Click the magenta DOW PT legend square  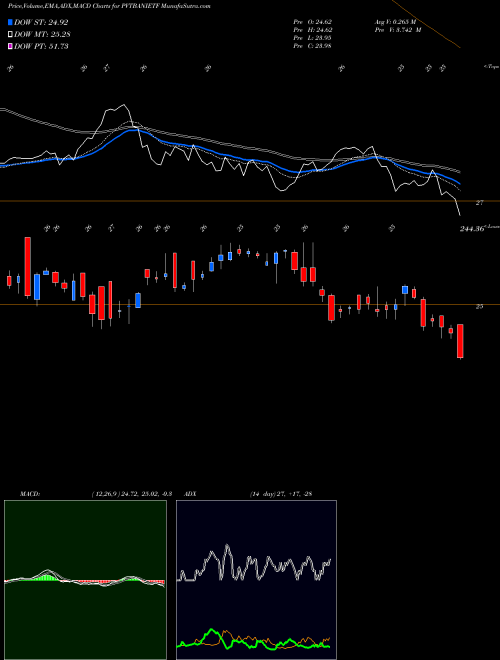click(x=10, y=46)
